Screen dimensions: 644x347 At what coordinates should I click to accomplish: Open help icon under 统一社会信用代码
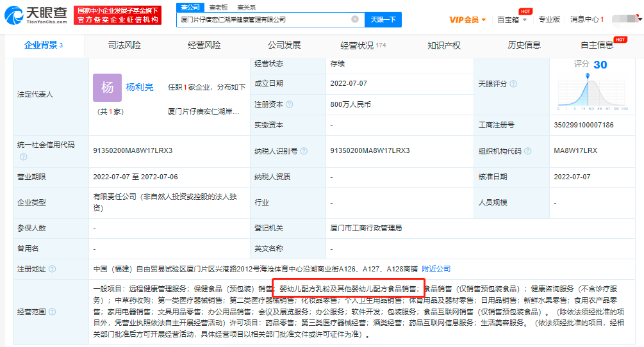[24, 157]
